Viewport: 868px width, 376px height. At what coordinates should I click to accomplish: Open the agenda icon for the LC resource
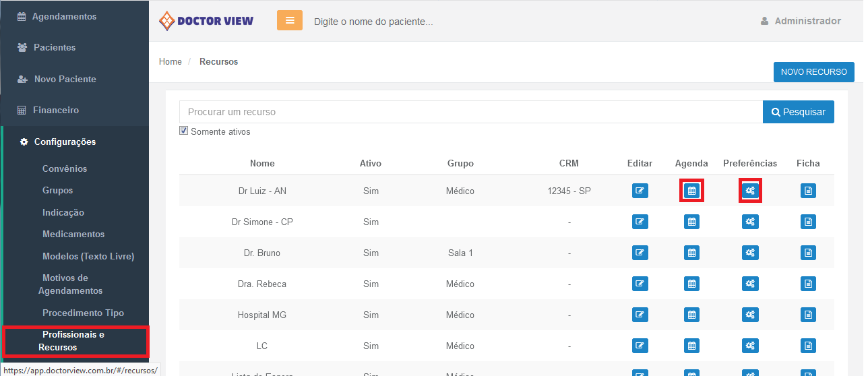[691, 346]
